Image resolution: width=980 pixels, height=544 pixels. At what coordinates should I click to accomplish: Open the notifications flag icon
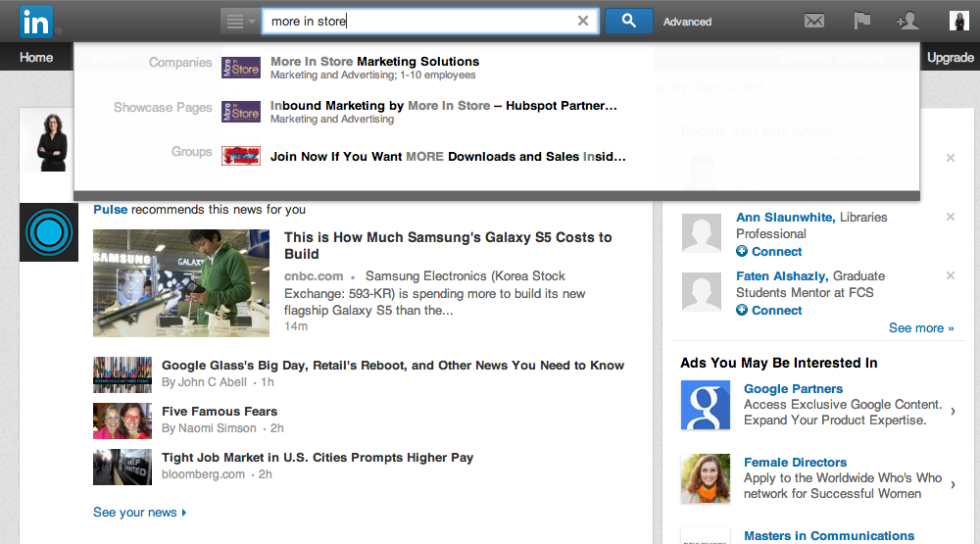861,22
